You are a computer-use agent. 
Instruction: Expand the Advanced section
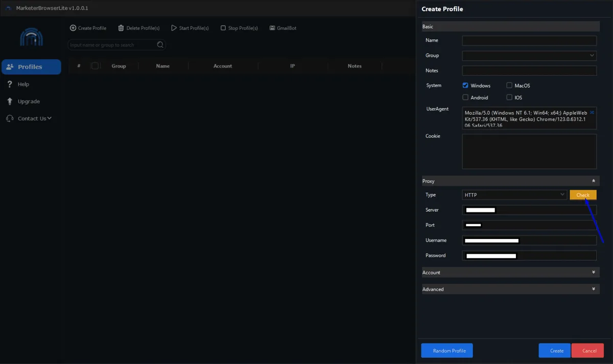(594, 289)
